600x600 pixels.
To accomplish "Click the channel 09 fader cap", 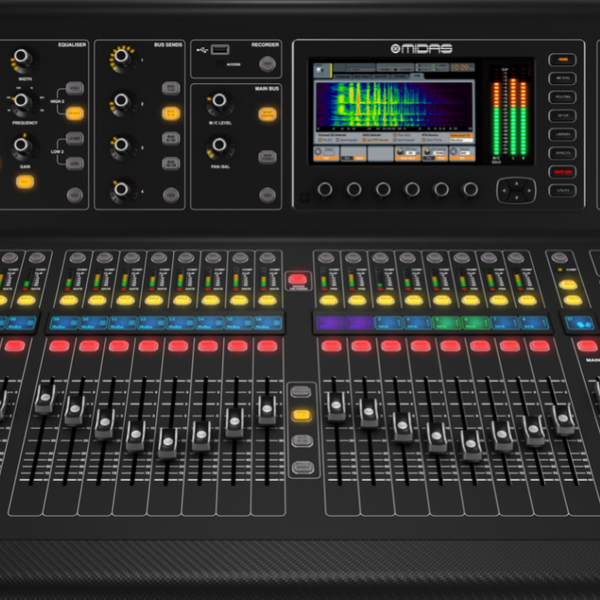I will pos(45,398).
